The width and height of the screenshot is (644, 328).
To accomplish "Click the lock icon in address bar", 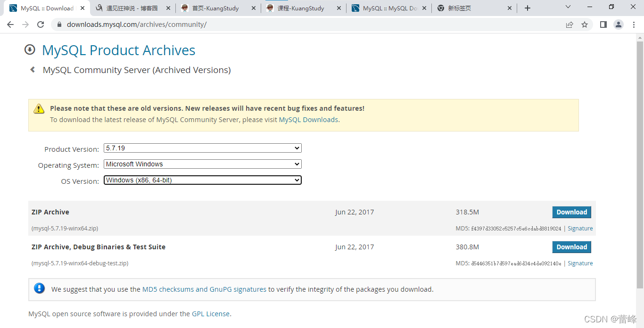I will click(x=59, y=25).
